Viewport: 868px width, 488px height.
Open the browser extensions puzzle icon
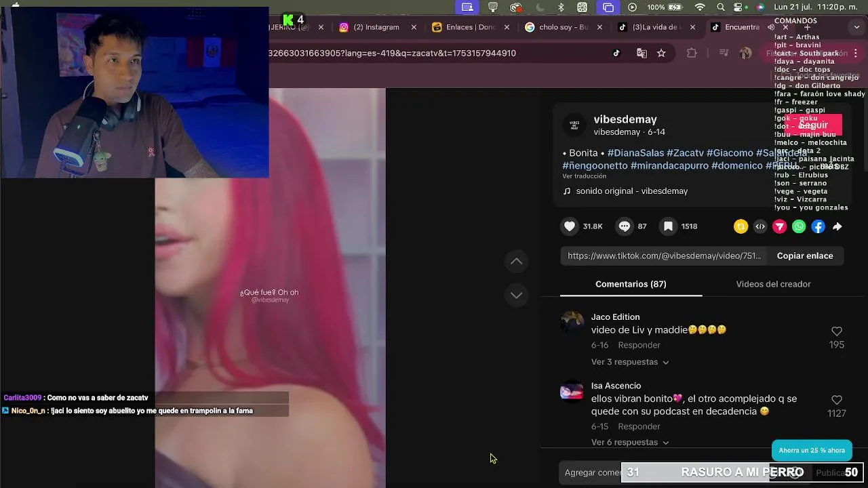click(692, 53)
